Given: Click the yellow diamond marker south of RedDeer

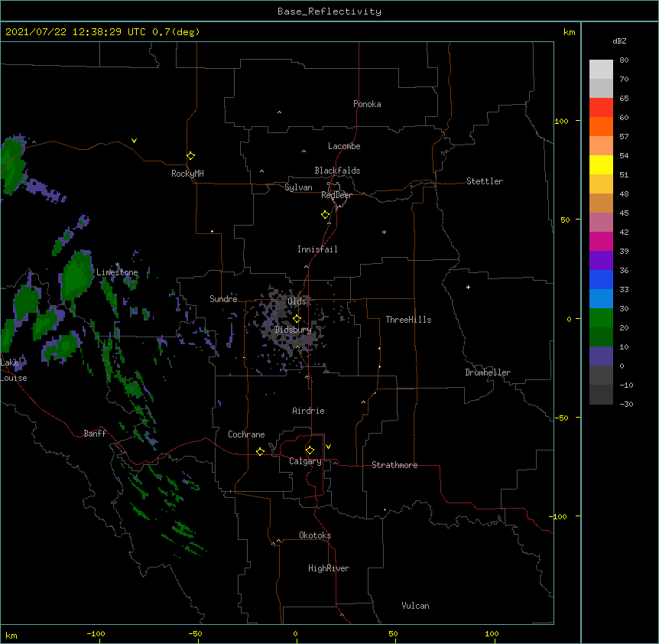Looking at the screenshot, I should [x=326, y=215].
